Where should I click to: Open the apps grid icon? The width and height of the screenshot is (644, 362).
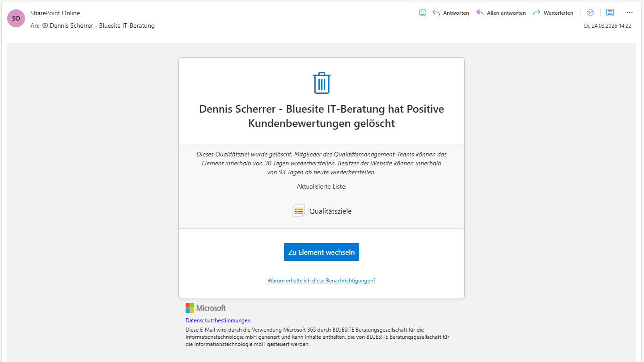[610, 13]
